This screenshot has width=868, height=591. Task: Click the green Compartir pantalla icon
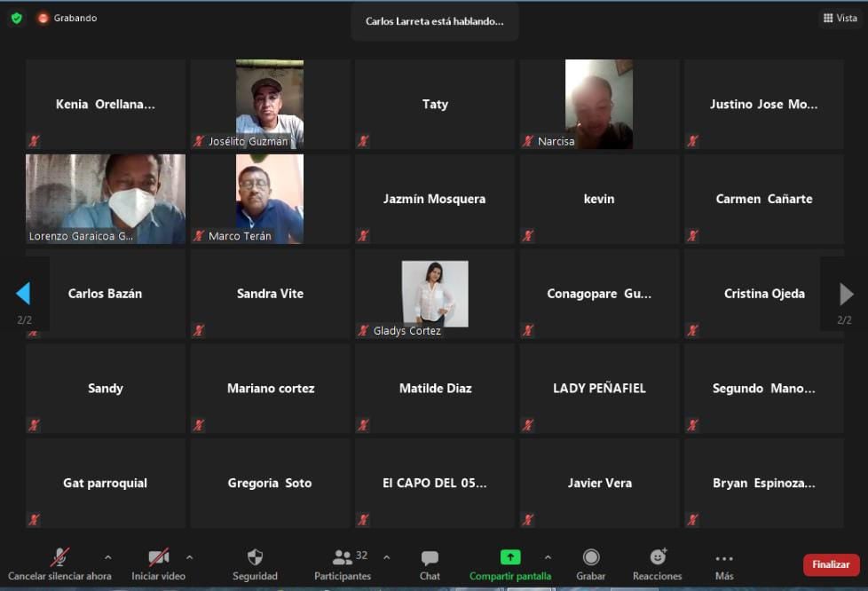tap(510, 557)
